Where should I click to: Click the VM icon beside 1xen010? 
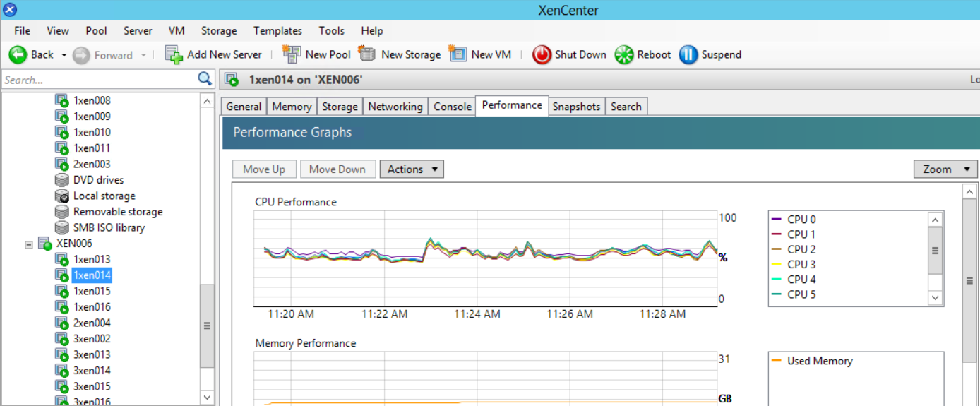point(62,133)
